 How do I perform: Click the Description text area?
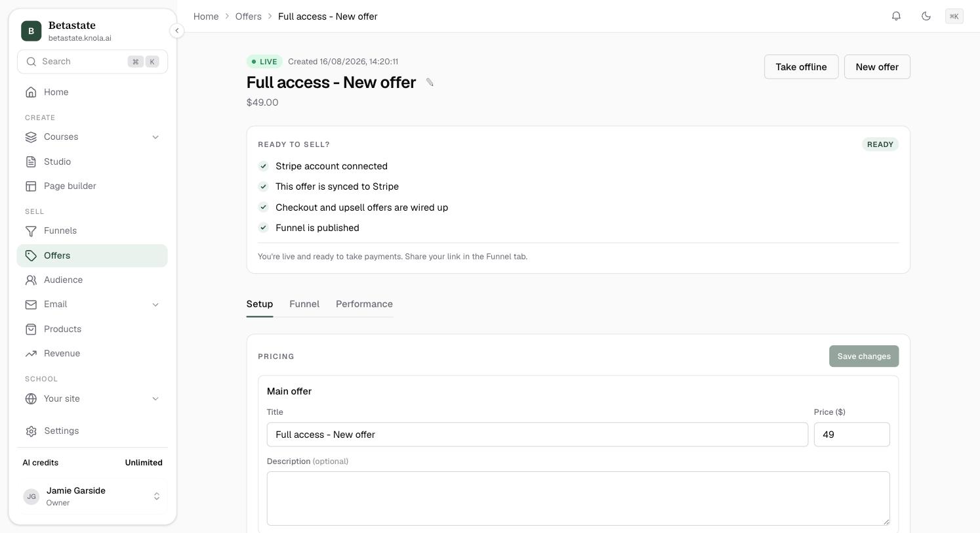(578, 498)
